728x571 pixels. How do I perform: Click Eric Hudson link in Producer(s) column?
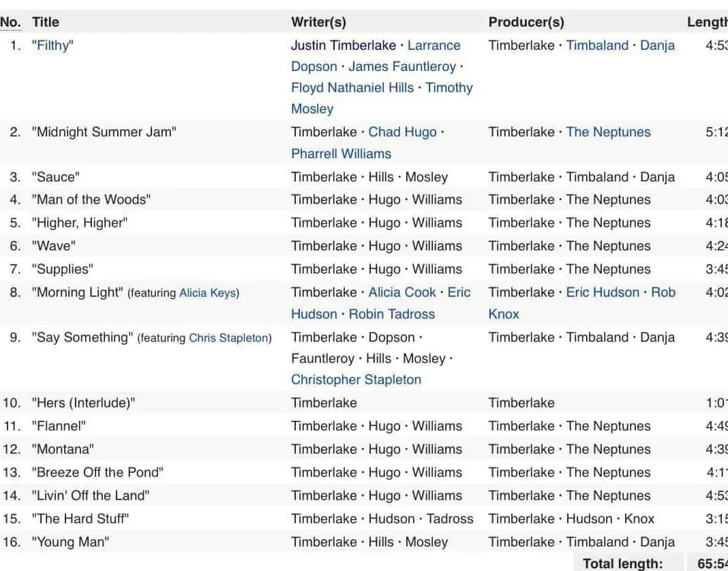pyautogui.click(x=603, y=293)
